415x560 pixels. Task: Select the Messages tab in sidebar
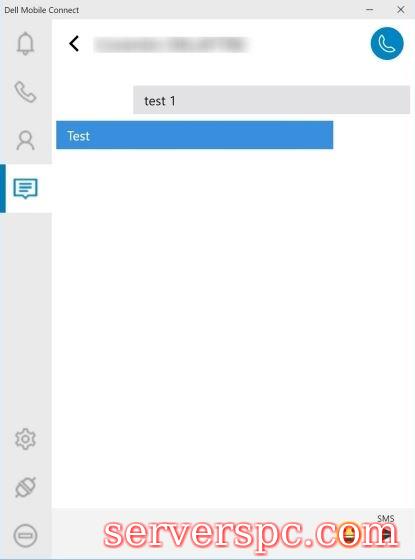click(x=25, y=188)
